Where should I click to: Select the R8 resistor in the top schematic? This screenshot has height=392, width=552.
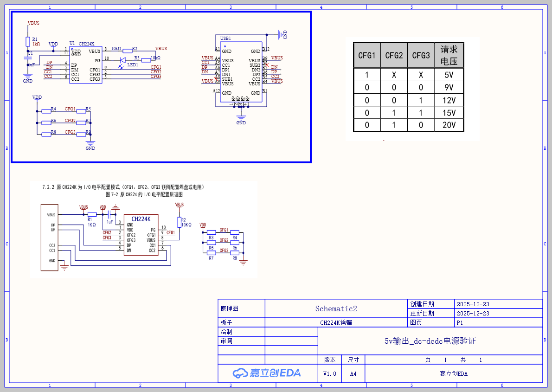(46, 134)
